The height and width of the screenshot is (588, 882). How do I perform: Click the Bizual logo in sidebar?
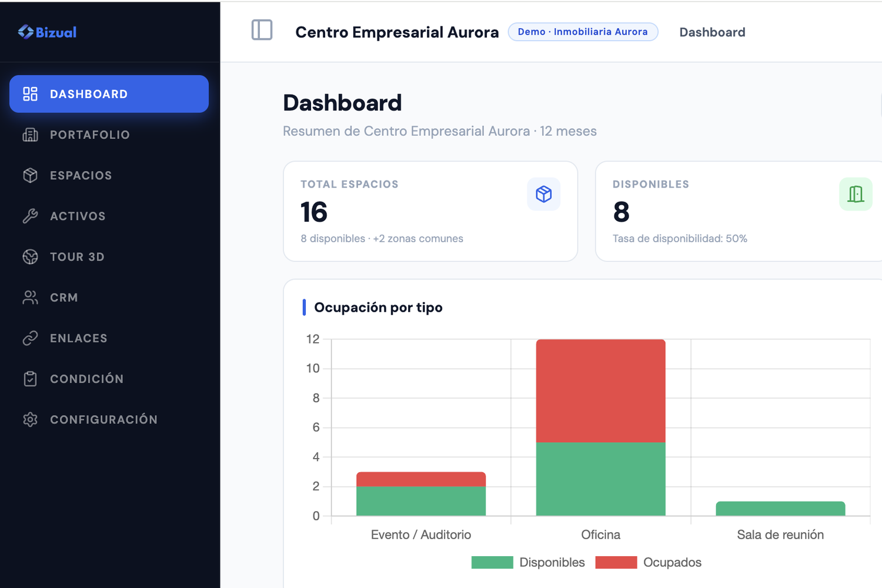[x=47, y=32]
